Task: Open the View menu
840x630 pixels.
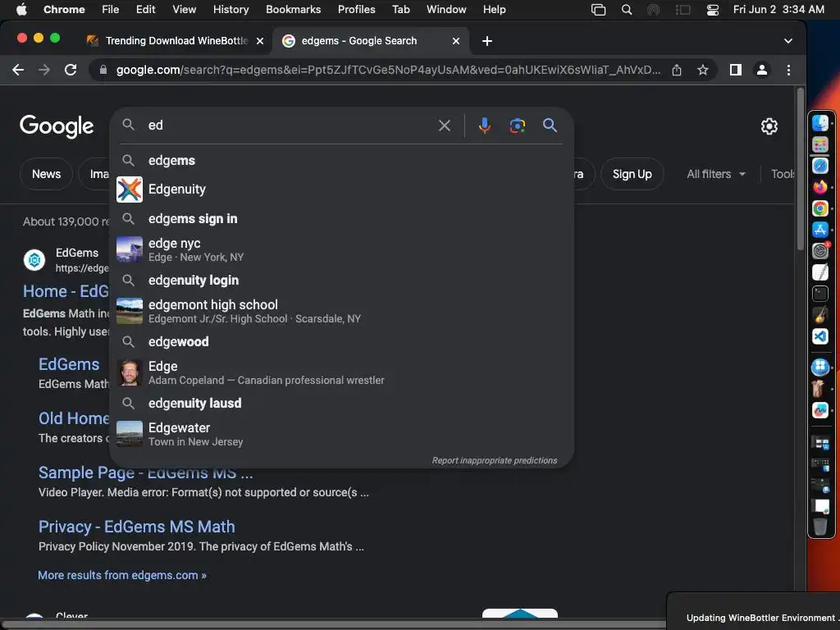Action: (x=184, y=10)
